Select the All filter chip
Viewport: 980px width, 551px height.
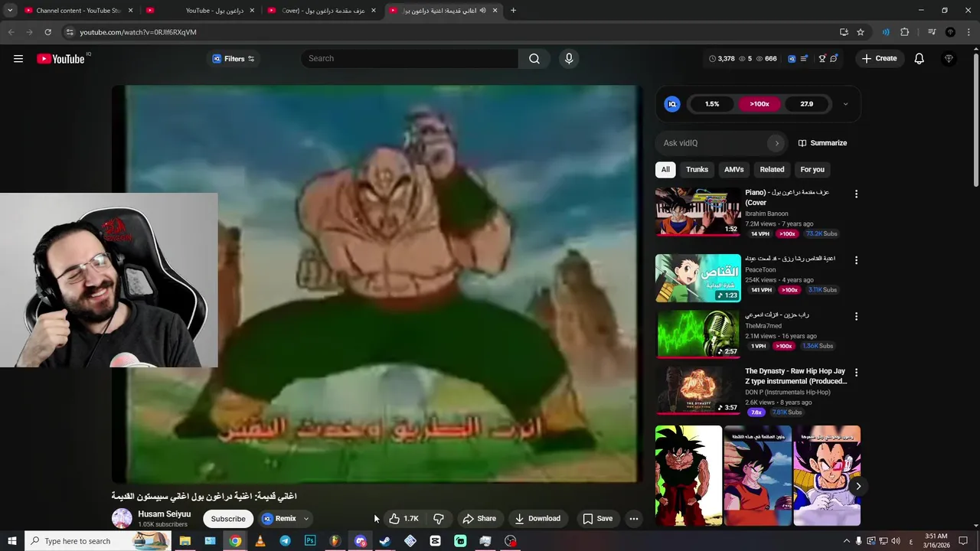click(665, 169)
